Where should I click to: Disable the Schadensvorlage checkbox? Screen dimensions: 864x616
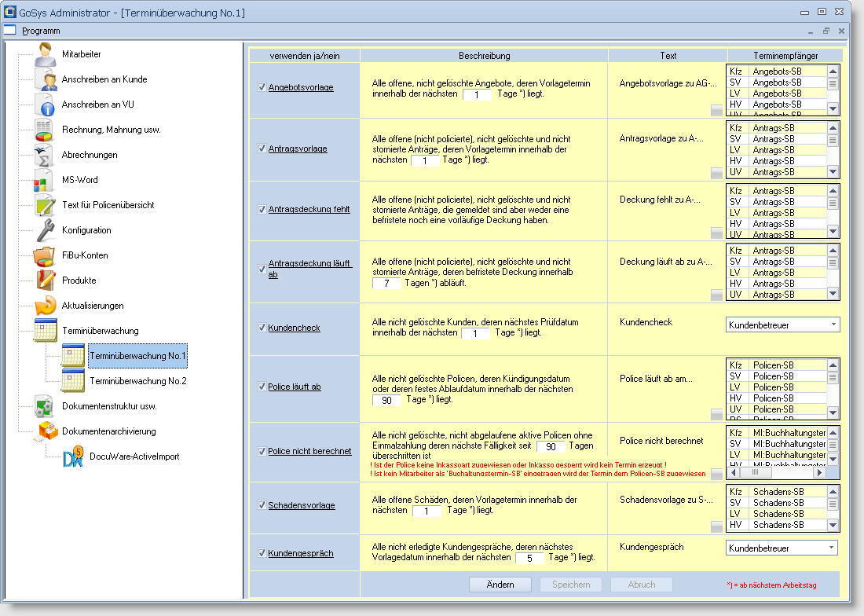tap(262, 505)
